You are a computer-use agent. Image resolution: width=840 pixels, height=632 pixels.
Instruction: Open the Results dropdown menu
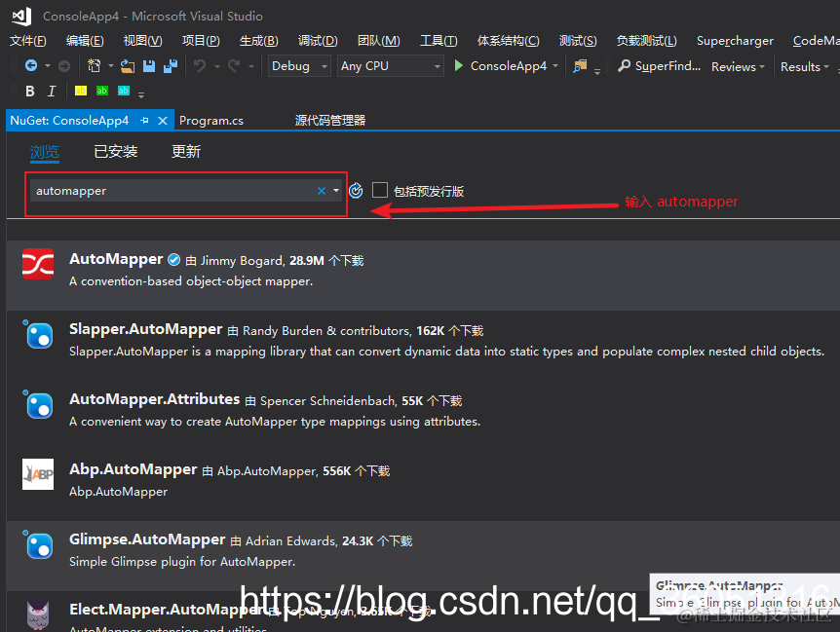pyautogui.click(x=805, y=67)
